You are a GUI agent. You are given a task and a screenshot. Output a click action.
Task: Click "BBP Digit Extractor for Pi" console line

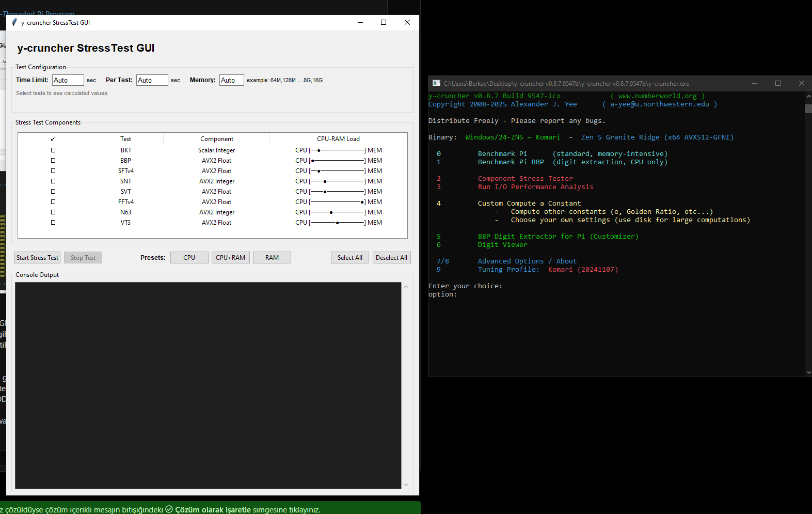point(532,237)
